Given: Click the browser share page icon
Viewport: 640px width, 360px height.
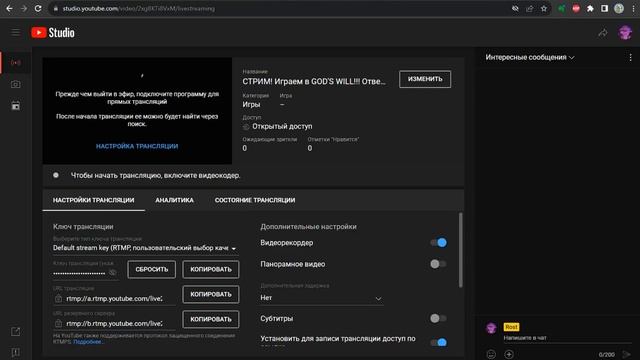Looking at the screenshot, I should pyautogui.click(x=529, y=9).
